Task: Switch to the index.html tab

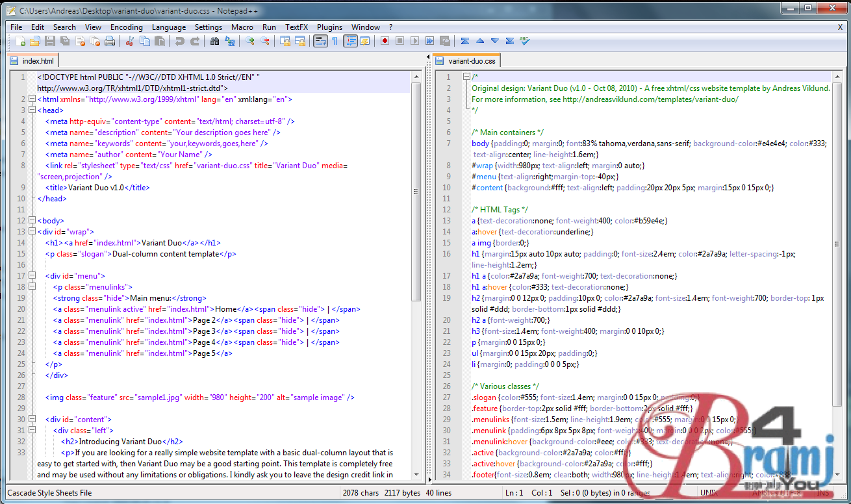Action: pos(32,60)
